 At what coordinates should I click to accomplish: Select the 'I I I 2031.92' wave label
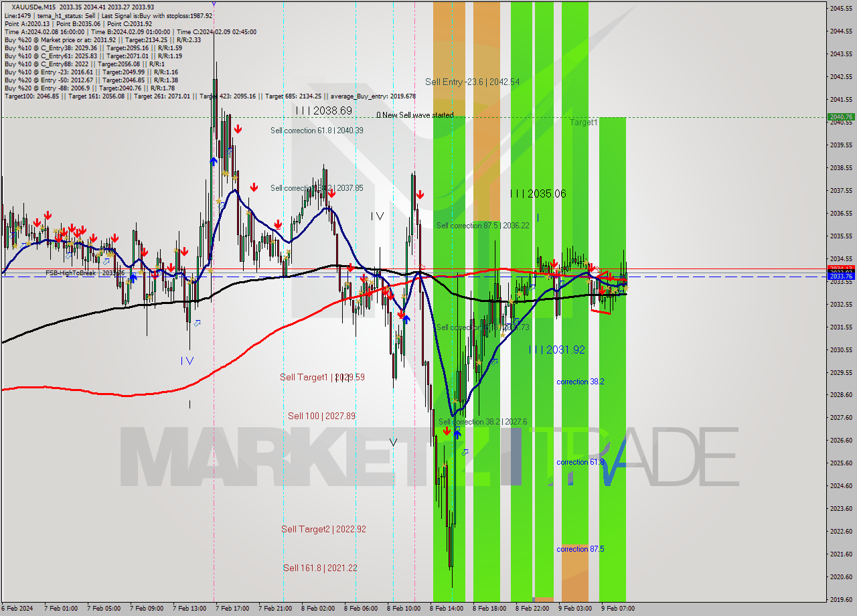pos(557,350)
